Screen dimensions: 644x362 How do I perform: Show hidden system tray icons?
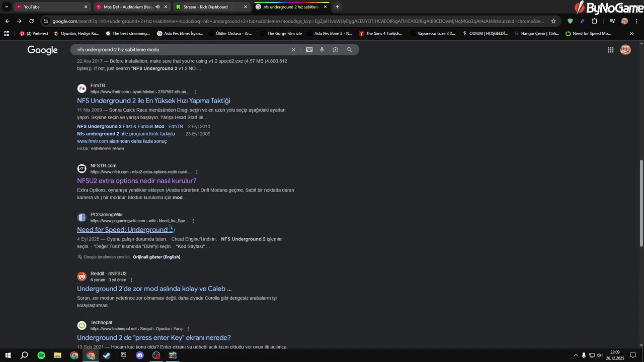pos(576,355)
